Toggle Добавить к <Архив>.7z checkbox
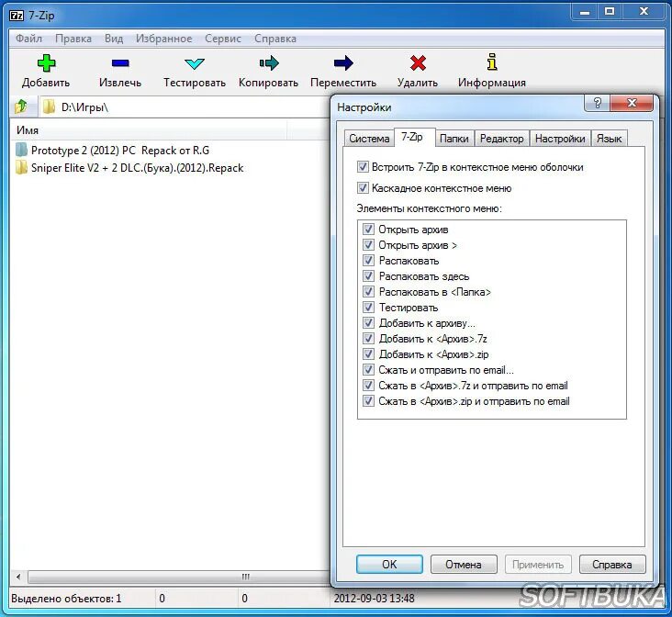 coord(368,338)
